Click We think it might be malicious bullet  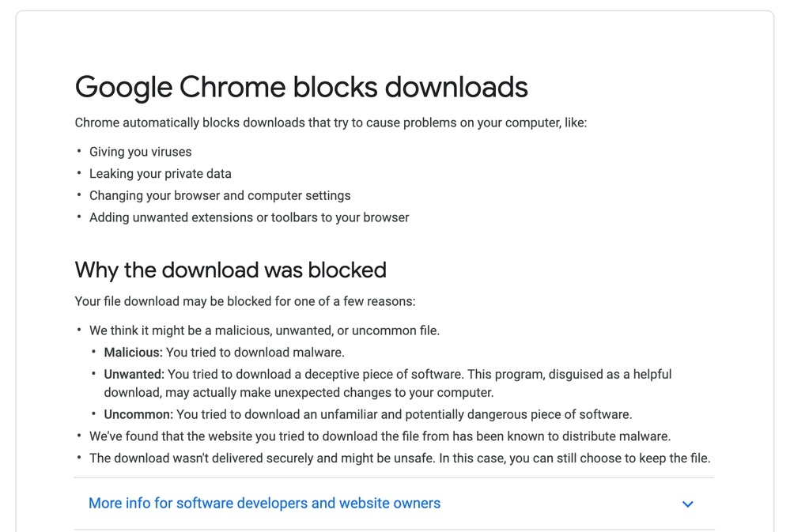coord(264,330)
